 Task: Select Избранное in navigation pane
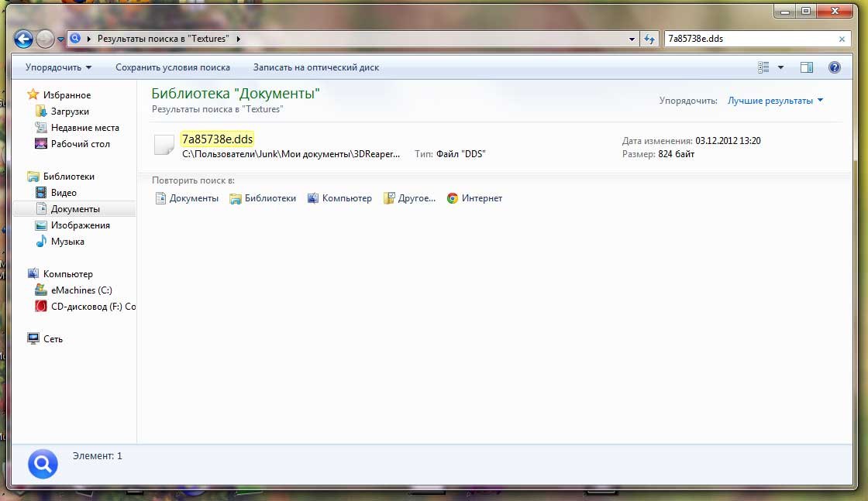pyautogui.click(x=67, y=95)
